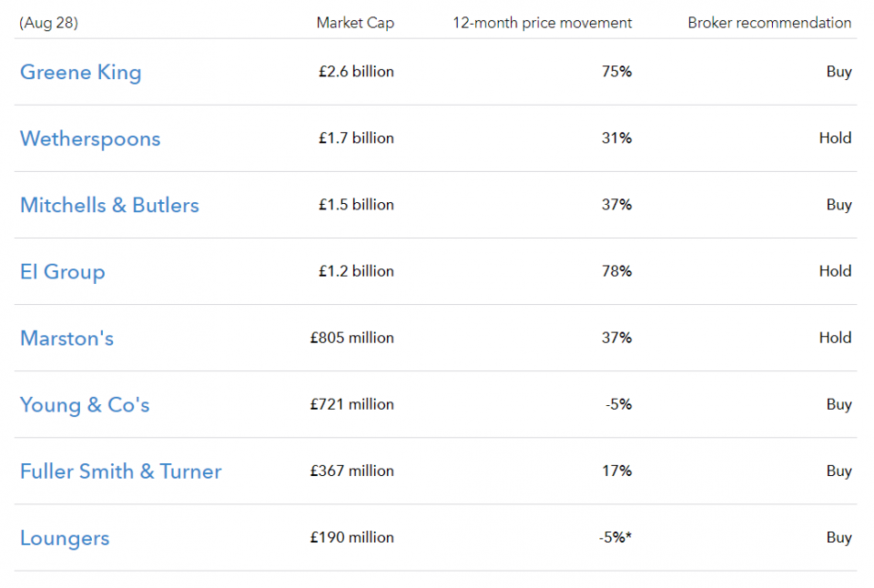The image size is (874, 588).
Task: Click Wetherspoons' Hold recommendation
Action: tap(835, 137)
